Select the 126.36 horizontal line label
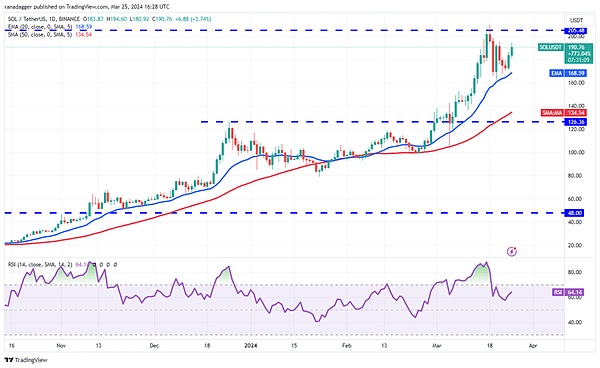Image resolution: width=600 pixels, height=368 pixels. click(x=576, y=122)
